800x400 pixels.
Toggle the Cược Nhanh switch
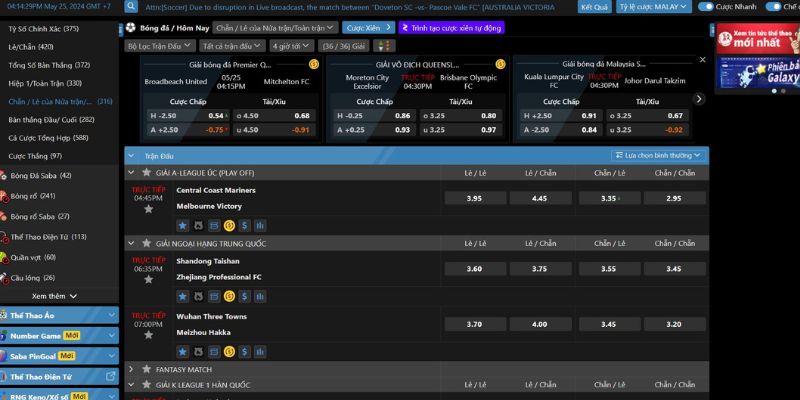click(x=705, y=6)
